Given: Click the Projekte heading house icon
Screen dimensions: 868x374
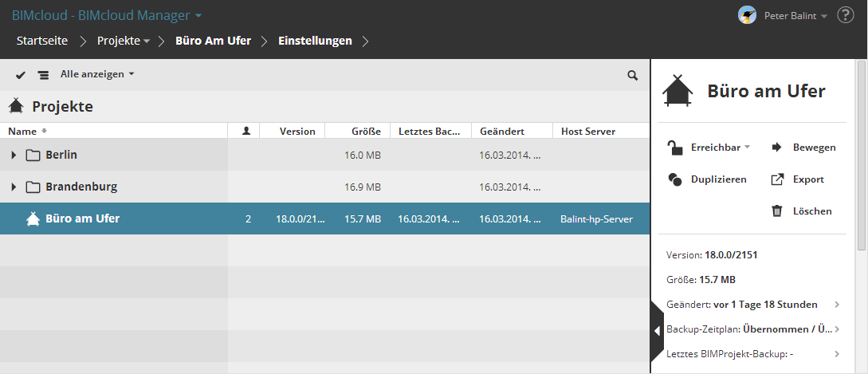Looking at the screenshot, I should pos(16,105).
